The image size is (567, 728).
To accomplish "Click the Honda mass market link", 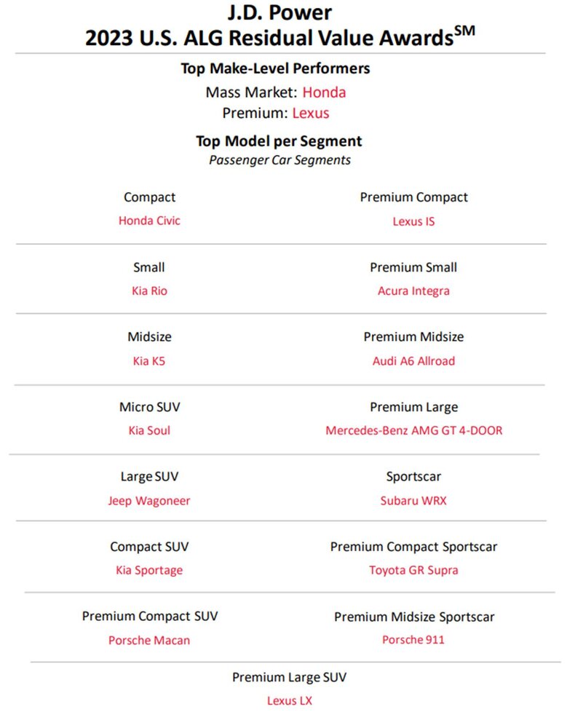I will (x=324, y=92).
